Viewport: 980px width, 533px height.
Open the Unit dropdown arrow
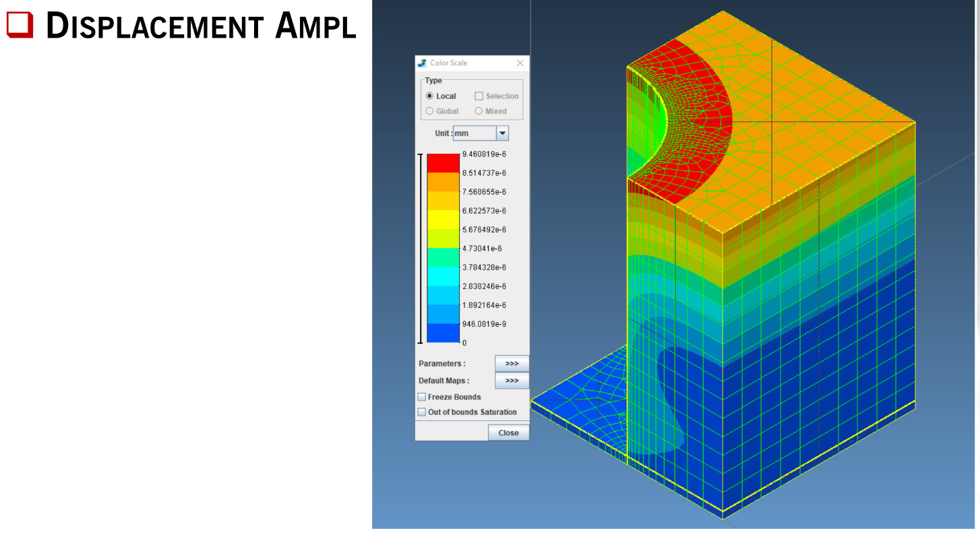(x=502, y=133)
